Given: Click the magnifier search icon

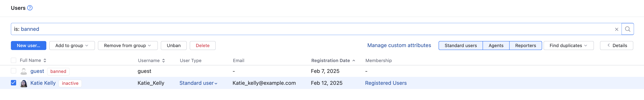Looking at the screenshot, I should [627, 29].
